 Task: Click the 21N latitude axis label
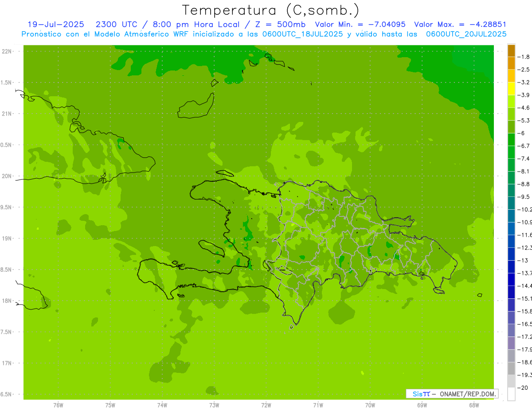tap(8, 114)
